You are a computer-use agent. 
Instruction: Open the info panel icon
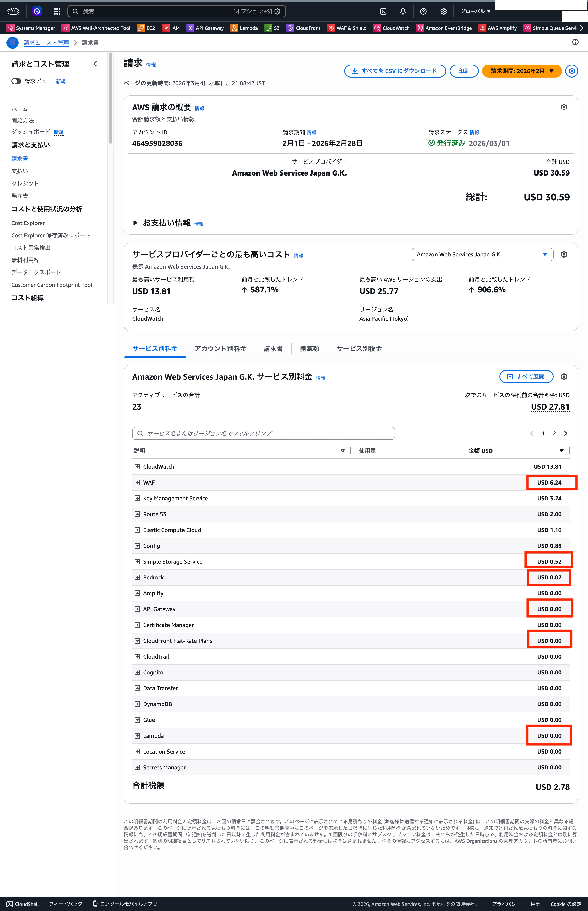575,42
